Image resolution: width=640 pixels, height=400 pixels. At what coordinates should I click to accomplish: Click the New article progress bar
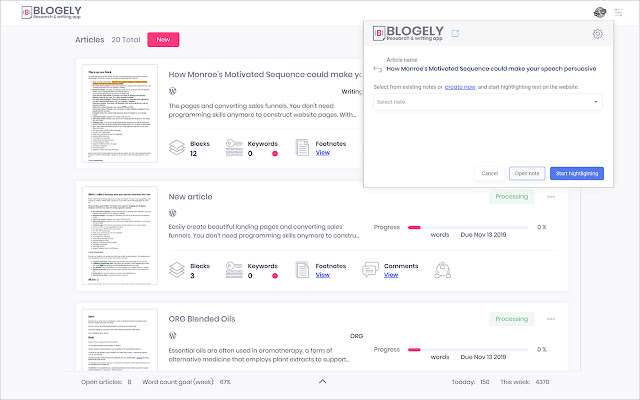click(468, 227)
